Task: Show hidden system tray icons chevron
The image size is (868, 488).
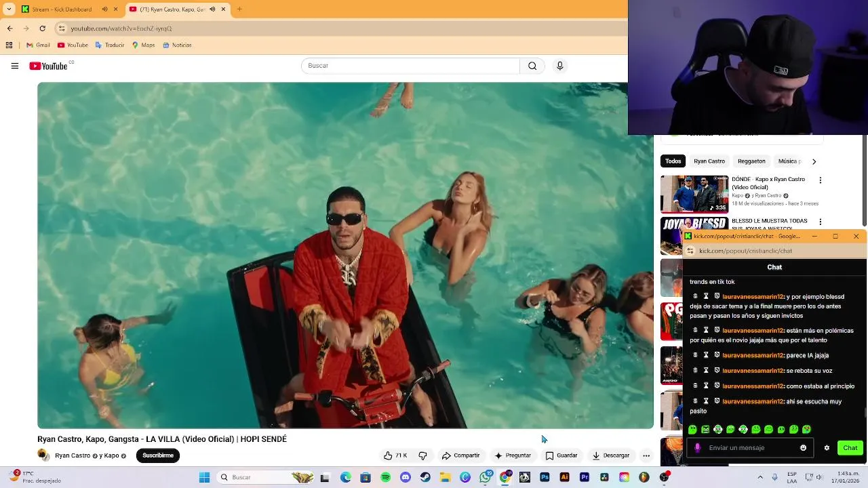Action: (759, 477)
